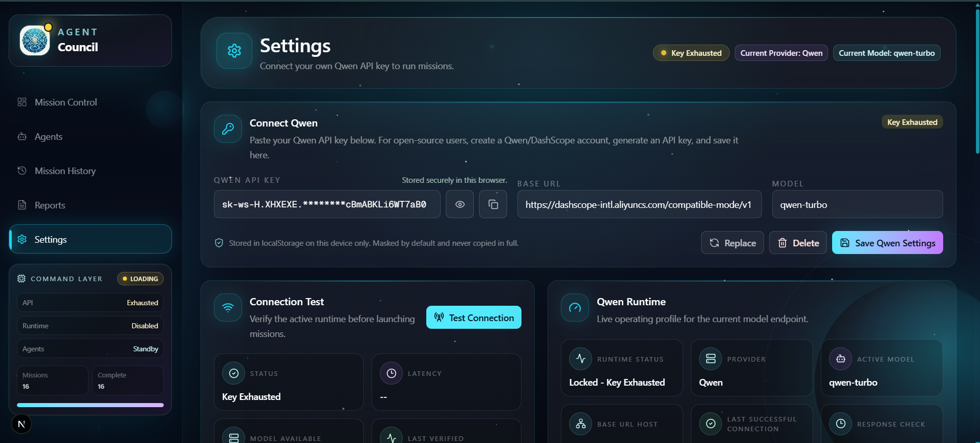Click the gauge icon beside Qwen Runtime

click(575, 307)
